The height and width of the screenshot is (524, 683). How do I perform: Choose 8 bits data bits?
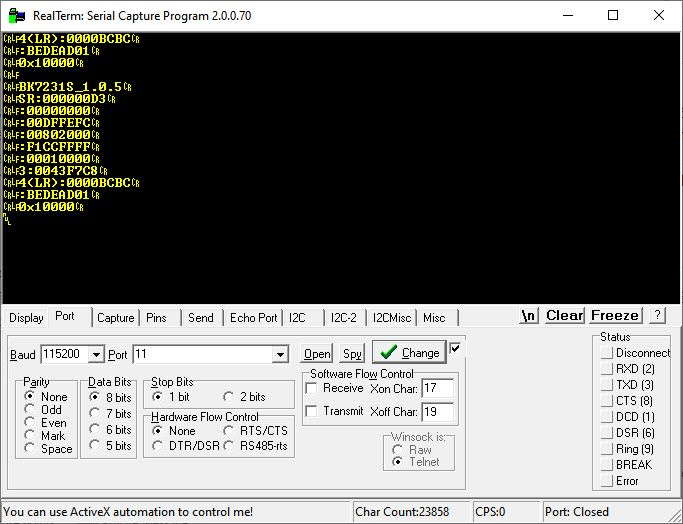pyautogui.click(x=110, y=397)
